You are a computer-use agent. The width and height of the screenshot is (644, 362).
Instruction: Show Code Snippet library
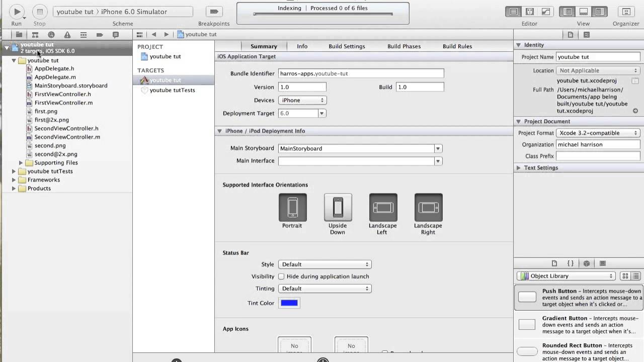coord(571,263)
